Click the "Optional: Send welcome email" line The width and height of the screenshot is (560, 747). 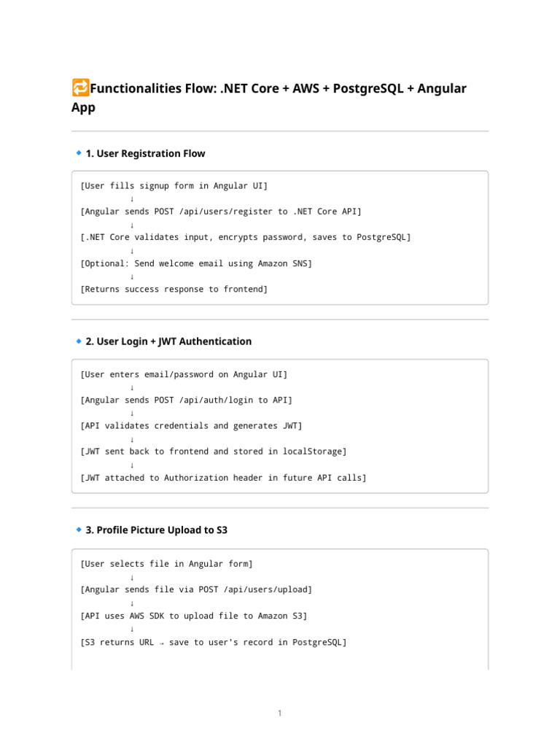(x=196, y=263)
